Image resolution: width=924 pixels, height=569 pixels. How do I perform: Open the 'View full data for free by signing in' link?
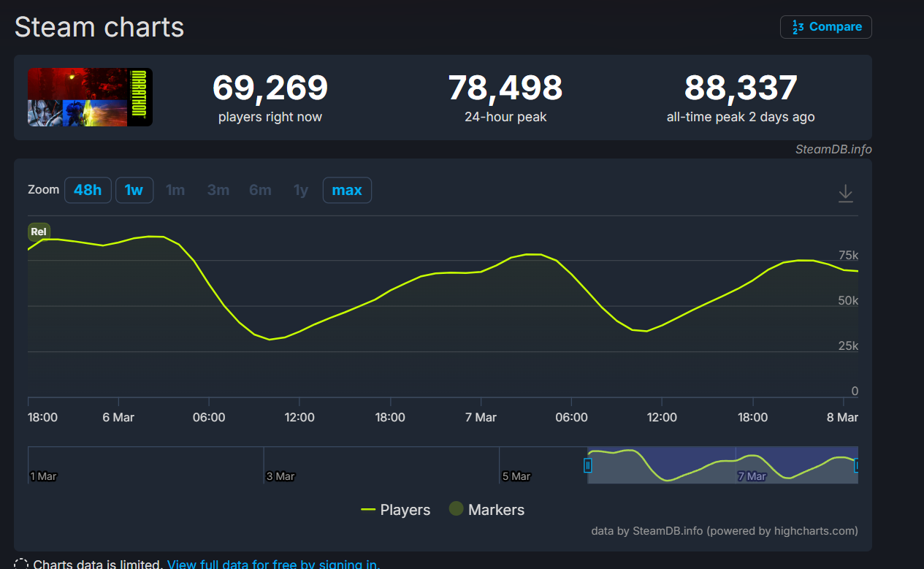coord(273,564)
